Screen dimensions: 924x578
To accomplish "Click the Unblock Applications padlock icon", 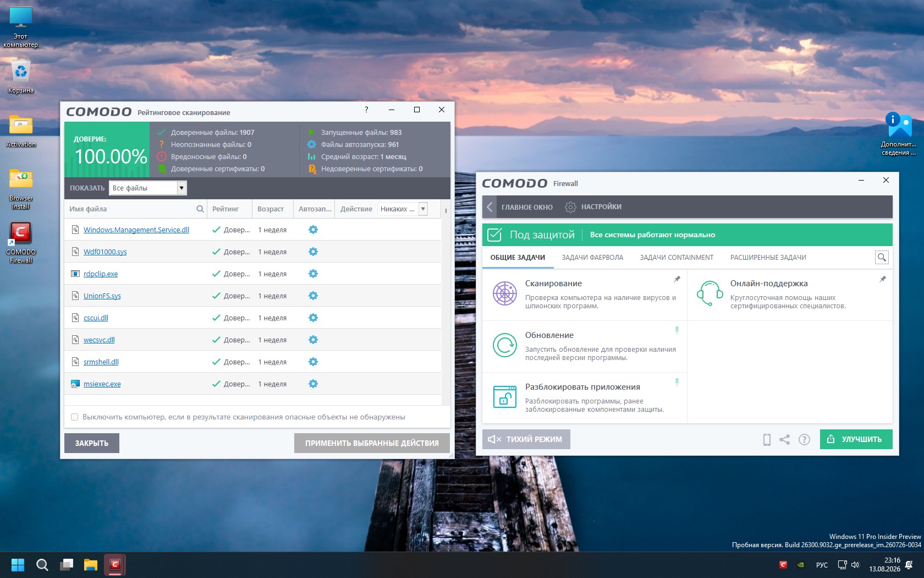I will point(504,396).
